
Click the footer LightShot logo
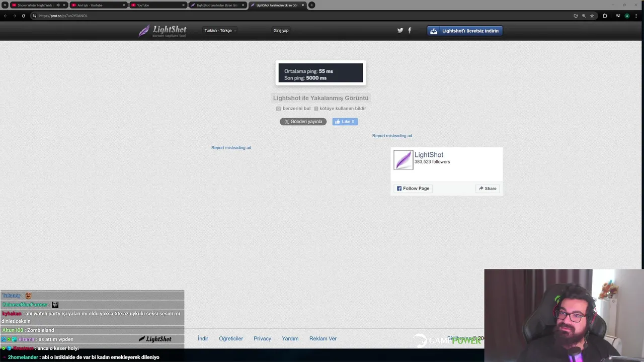[x=155, y=339]
